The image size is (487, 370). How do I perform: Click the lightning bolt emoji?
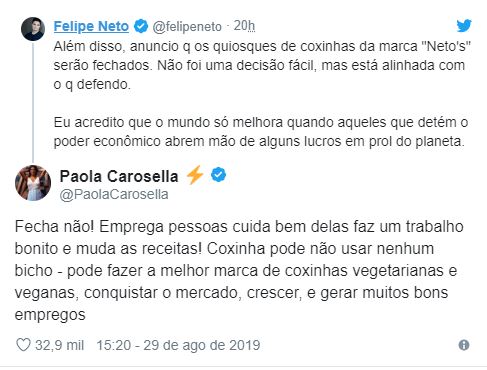coord(195,175)
